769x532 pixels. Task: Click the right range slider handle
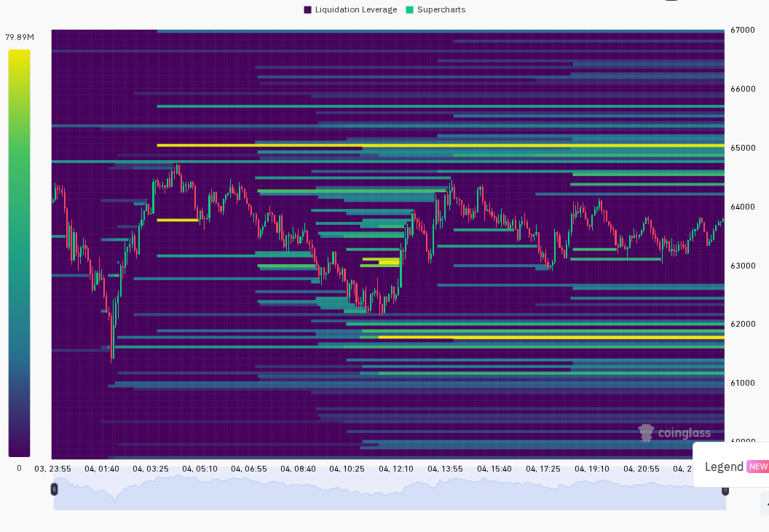725,491
